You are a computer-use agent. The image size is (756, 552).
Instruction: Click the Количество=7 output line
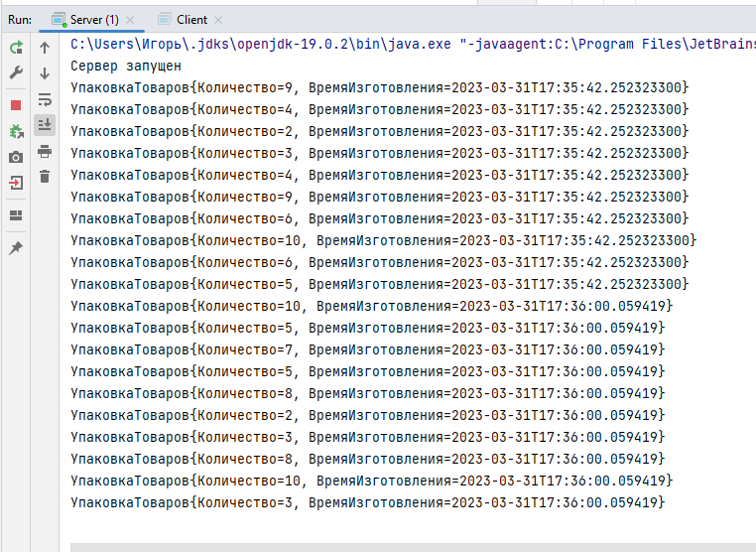[367, 349]
